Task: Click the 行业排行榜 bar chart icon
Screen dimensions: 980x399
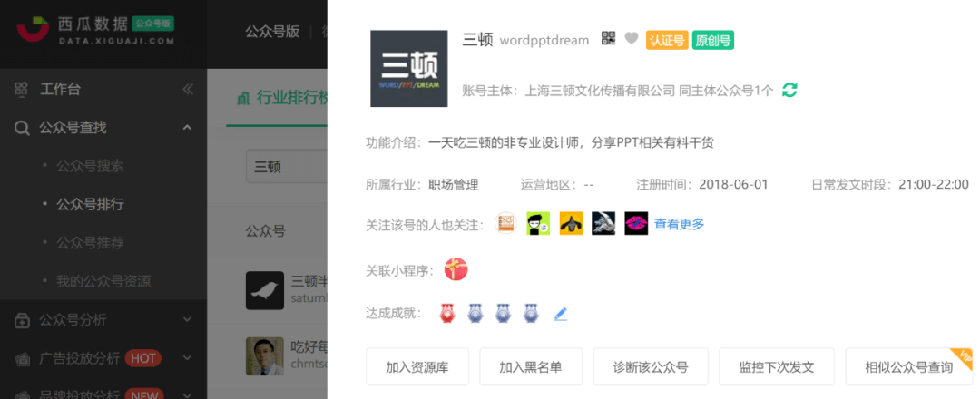Action: tap(244, 99)
